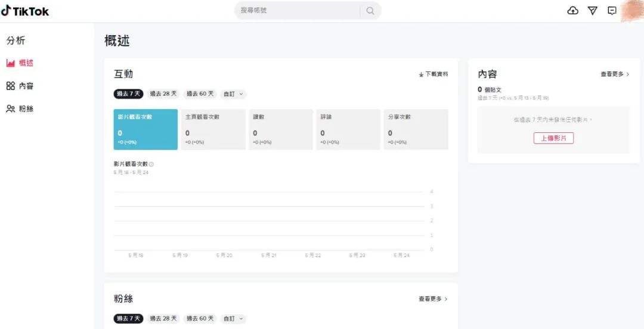Screen dimensions: 644x329
Task: Click the search magnifier icon
Action: tap(370, 11)
